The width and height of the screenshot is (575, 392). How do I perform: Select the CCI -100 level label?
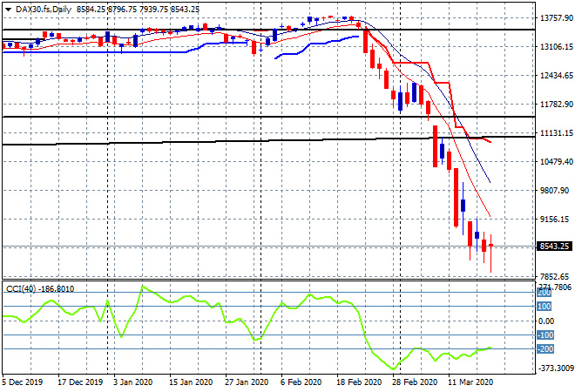pyautogui.click(x=545, y=335)
